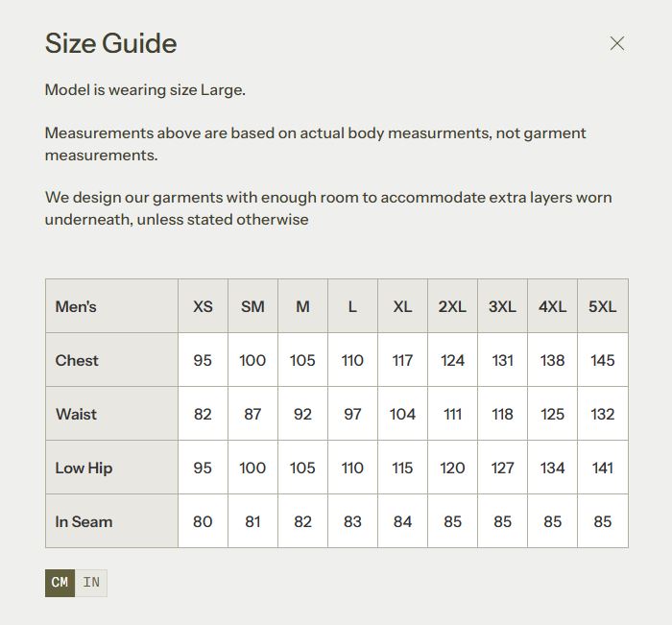
Task: Select the CM unit toggle
Action: (60, 583)
